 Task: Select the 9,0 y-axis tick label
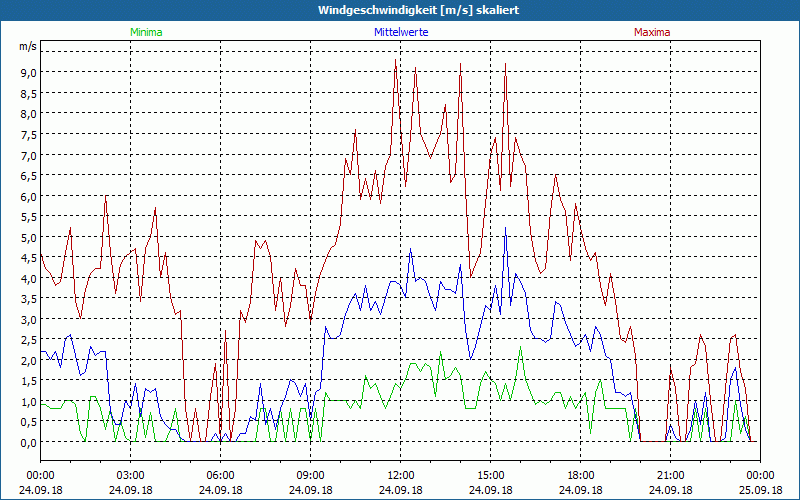pos(27,72)
